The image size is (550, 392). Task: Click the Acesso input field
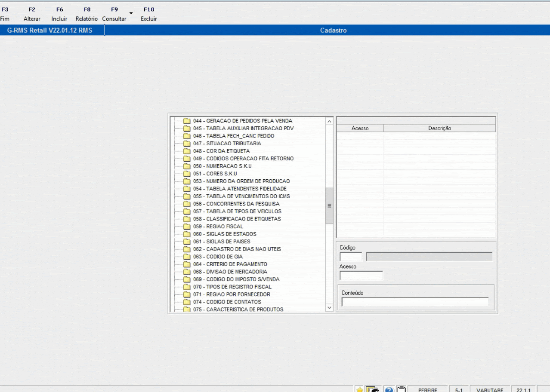click(361, 276)
